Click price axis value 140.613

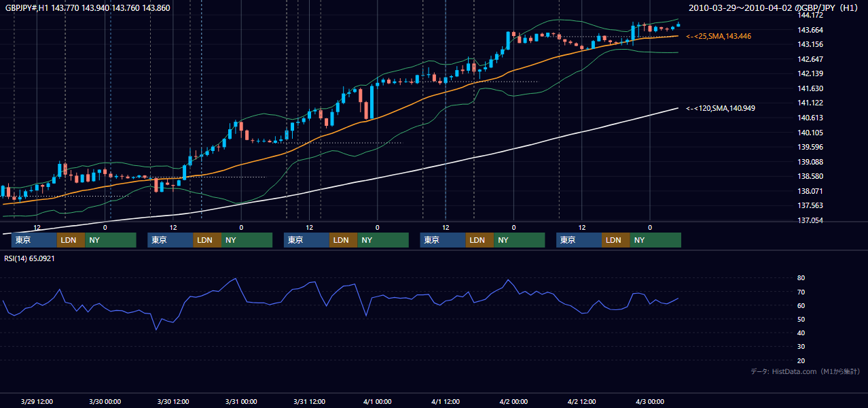[x=812, y=118]
